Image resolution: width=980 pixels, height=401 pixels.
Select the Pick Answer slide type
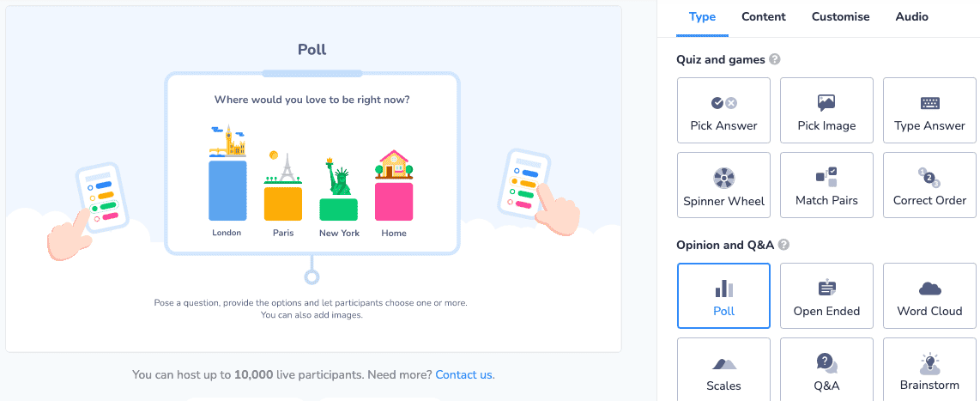(723, 110)
